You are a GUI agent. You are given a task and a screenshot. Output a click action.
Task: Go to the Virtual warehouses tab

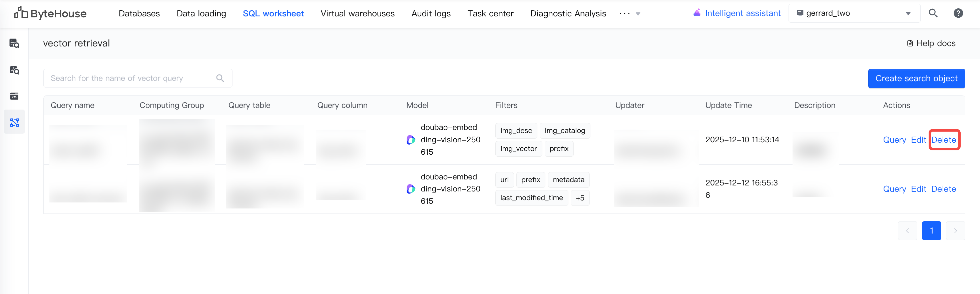coord(357,14)
